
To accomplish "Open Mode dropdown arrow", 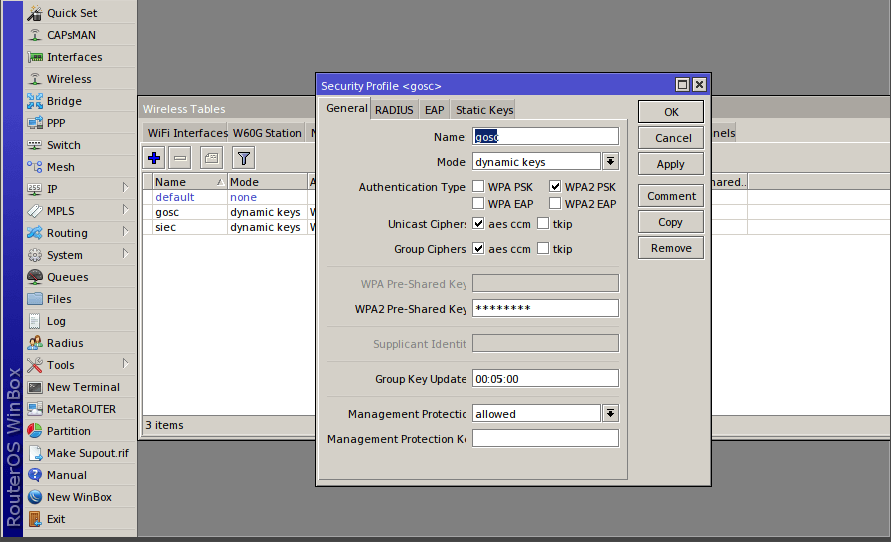I will (x=610, y=161).
